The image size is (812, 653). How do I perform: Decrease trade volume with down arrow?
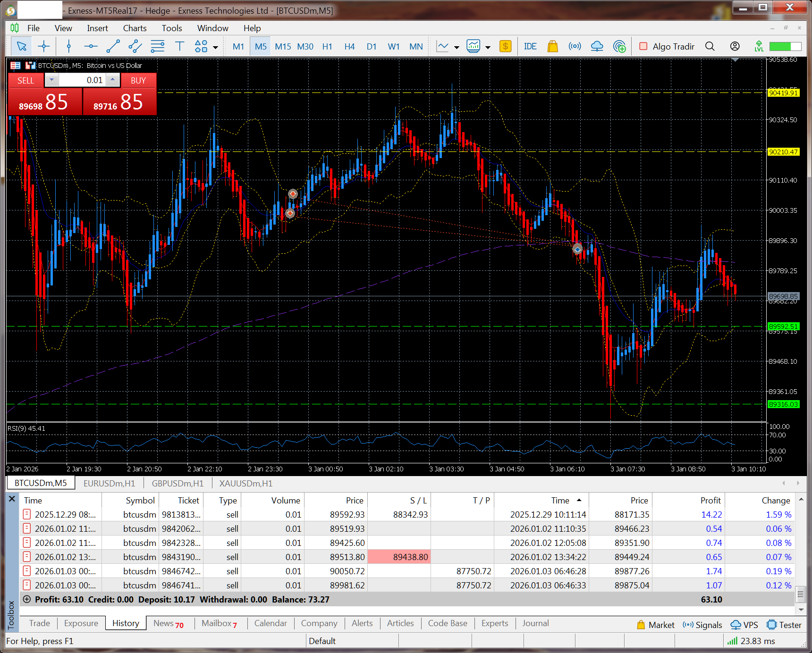coord(51,80)
